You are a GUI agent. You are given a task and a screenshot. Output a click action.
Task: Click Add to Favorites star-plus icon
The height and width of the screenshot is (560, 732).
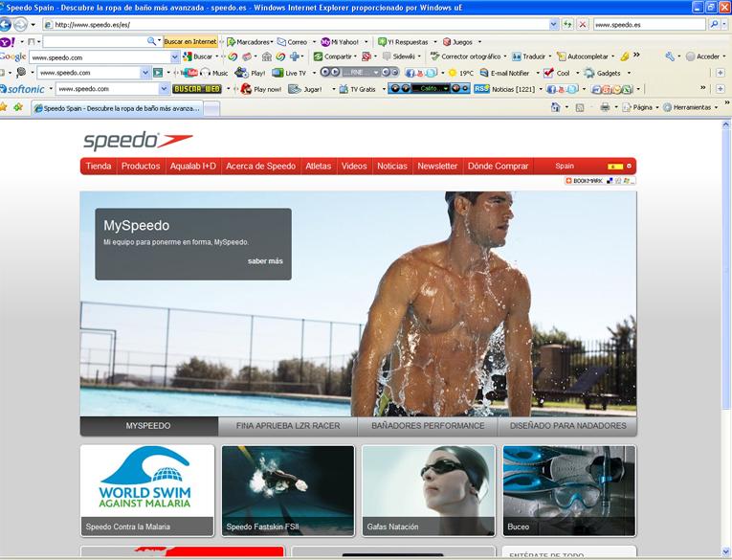[18, 107]
